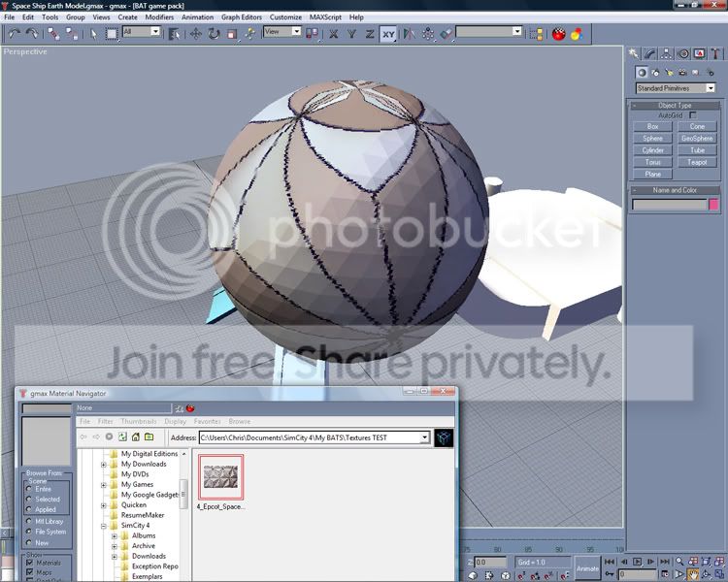Restrict transforms to the Z axis
Screen dimensions: 728x582
coord(370,34)
